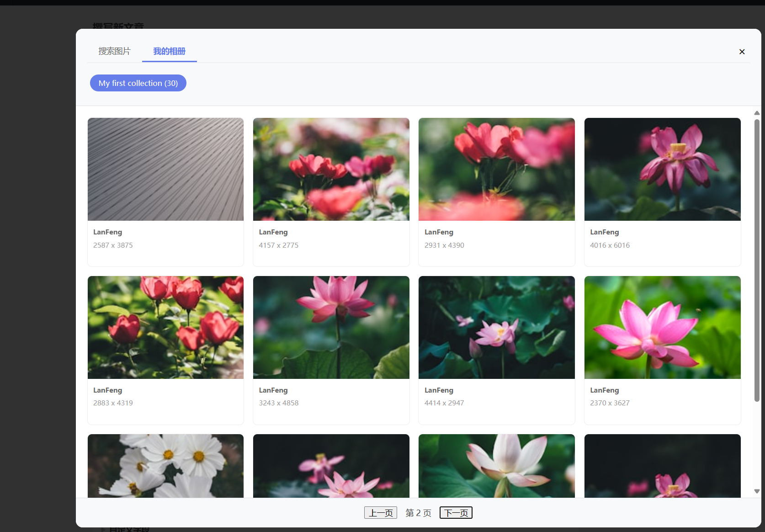Select the white lotus bud thumbnail in the bottom row

(496, 466)
